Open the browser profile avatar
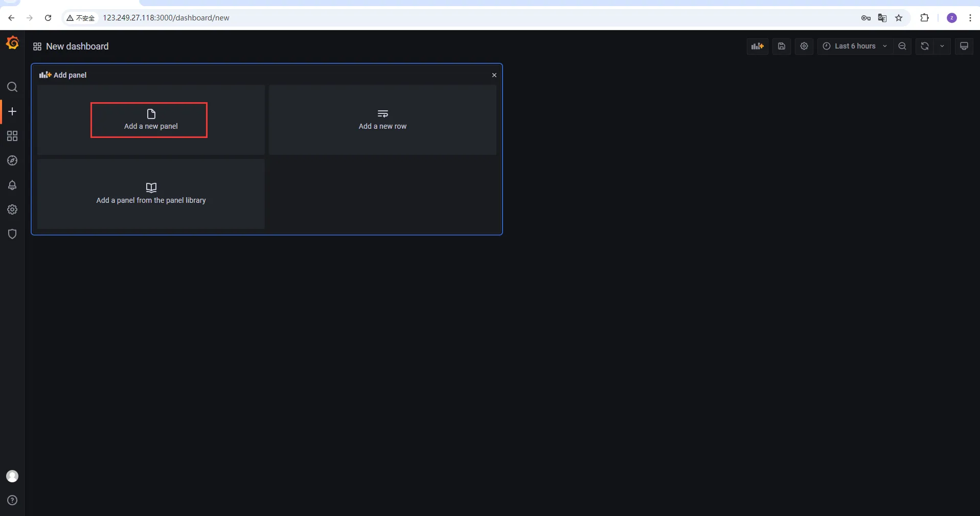This screenshot has width=980, height=516. (952, 18)
